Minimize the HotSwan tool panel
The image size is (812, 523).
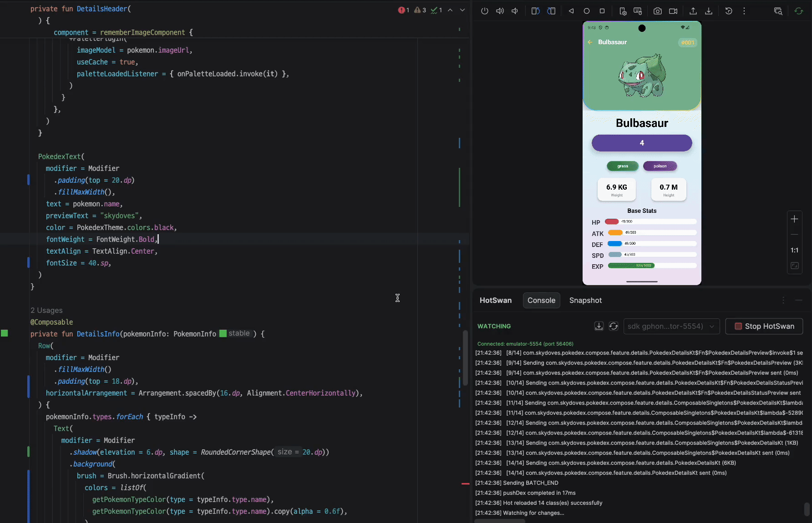tap(799, 300)
